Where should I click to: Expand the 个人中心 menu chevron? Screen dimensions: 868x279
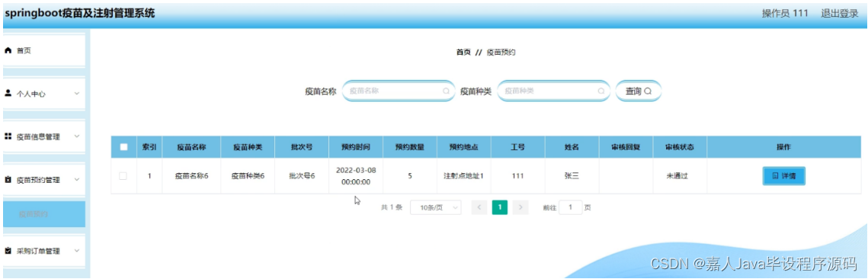[x=77, y=93]
